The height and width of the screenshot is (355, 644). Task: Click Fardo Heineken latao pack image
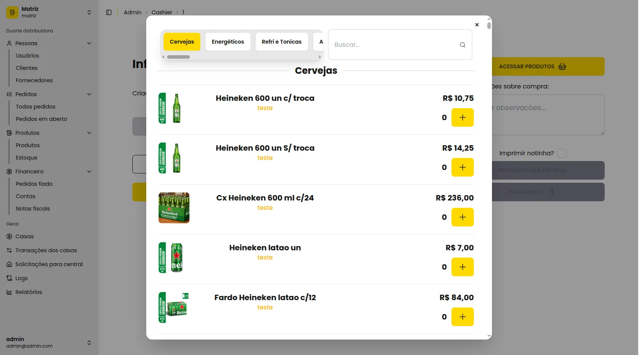click(174, 307)
